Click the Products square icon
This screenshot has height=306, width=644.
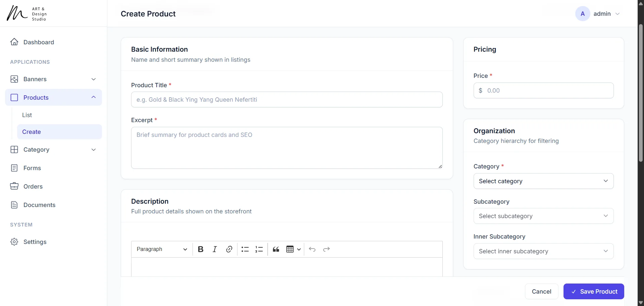tap(14, 98)
